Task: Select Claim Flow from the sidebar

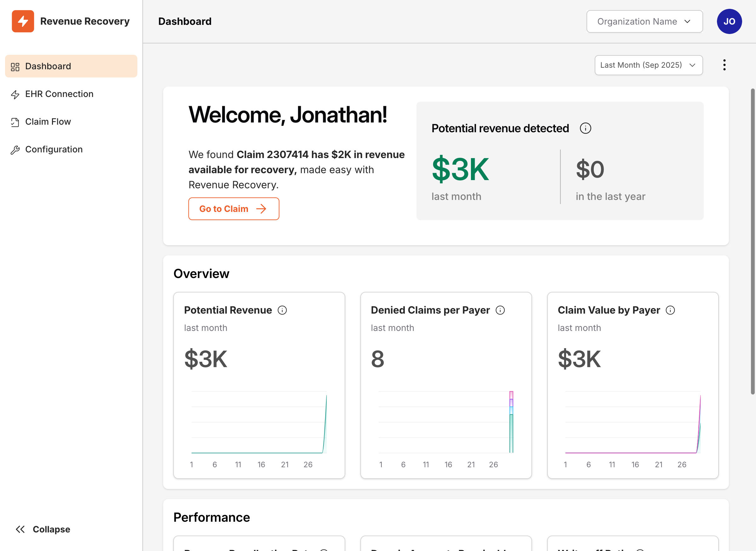Action: click(x=48, y=122)
